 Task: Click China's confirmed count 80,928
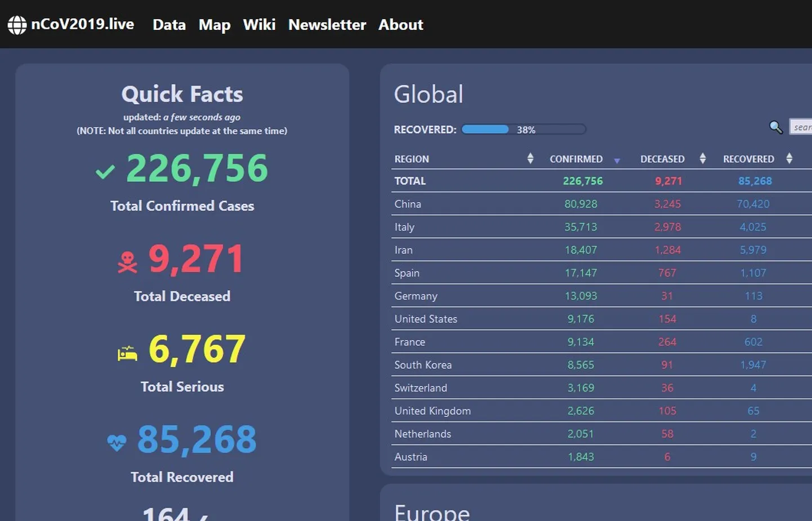[x=581, y=204]
